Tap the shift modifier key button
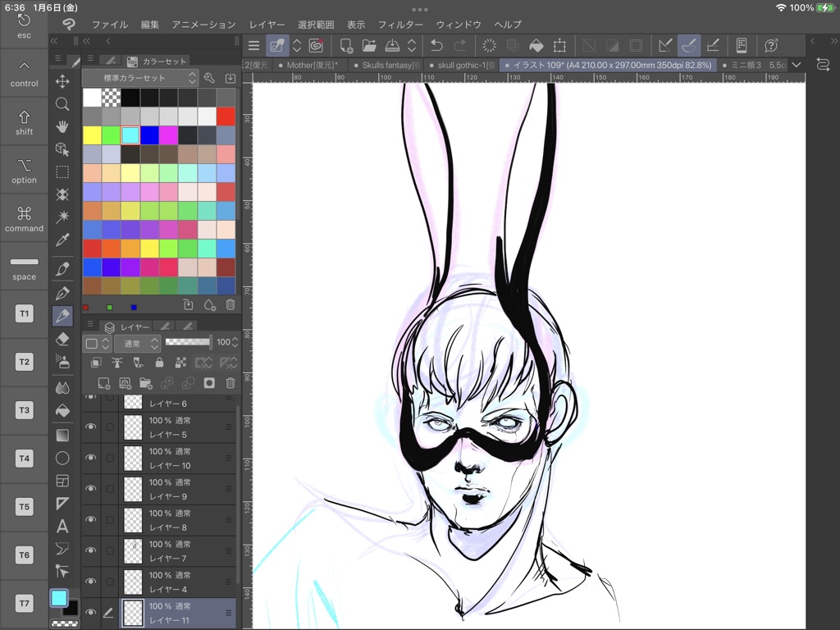This screenshot has width=840, height=630. (x=24, y=122)
